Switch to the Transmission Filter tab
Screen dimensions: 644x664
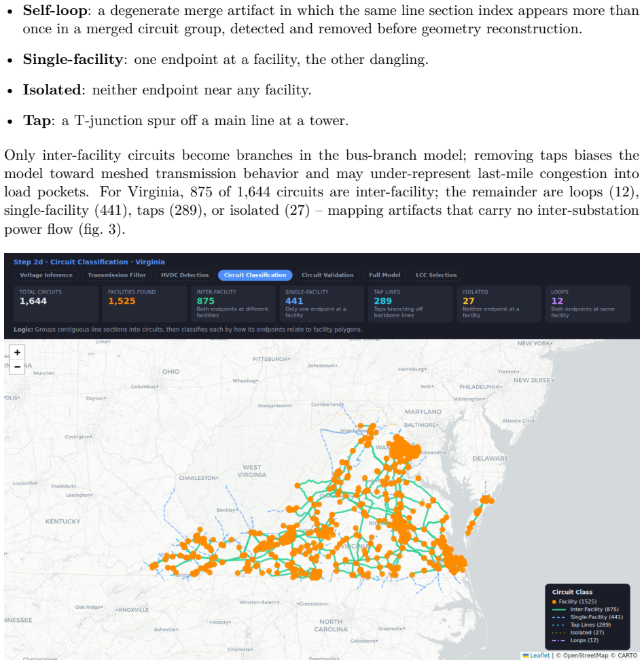[x=117, y=275]
